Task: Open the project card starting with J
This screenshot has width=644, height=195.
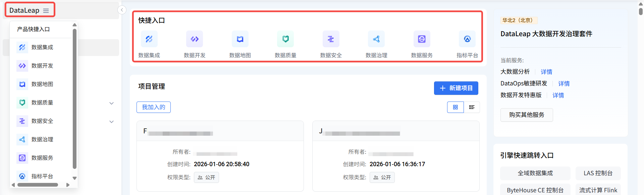Action: 396,156
